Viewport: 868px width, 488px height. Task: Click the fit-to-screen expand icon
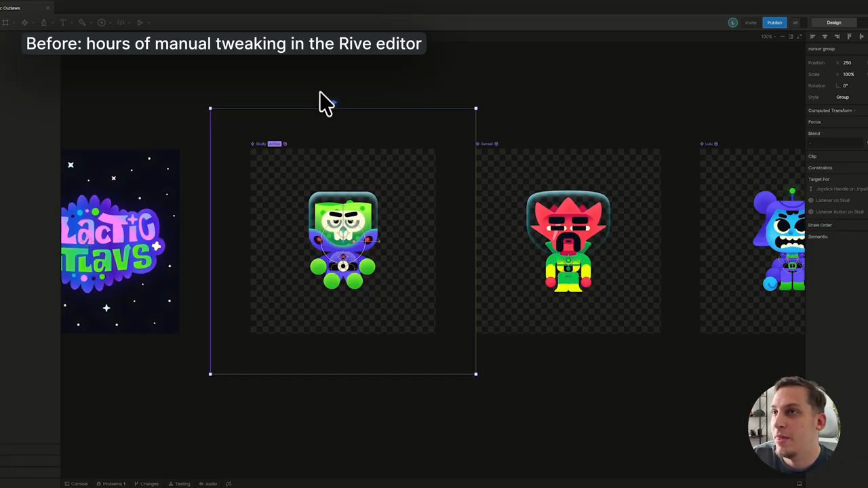click(x=800, y=37)
